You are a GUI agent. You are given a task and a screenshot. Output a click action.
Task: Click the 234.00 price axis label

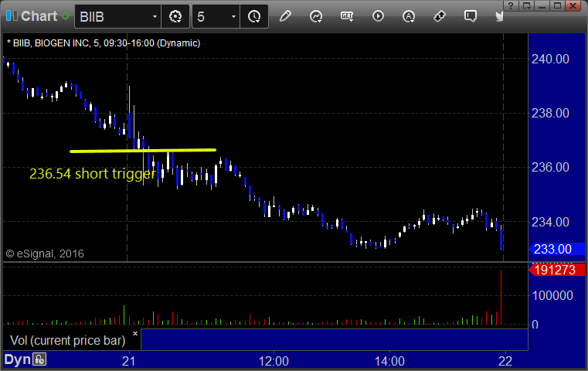550,222
